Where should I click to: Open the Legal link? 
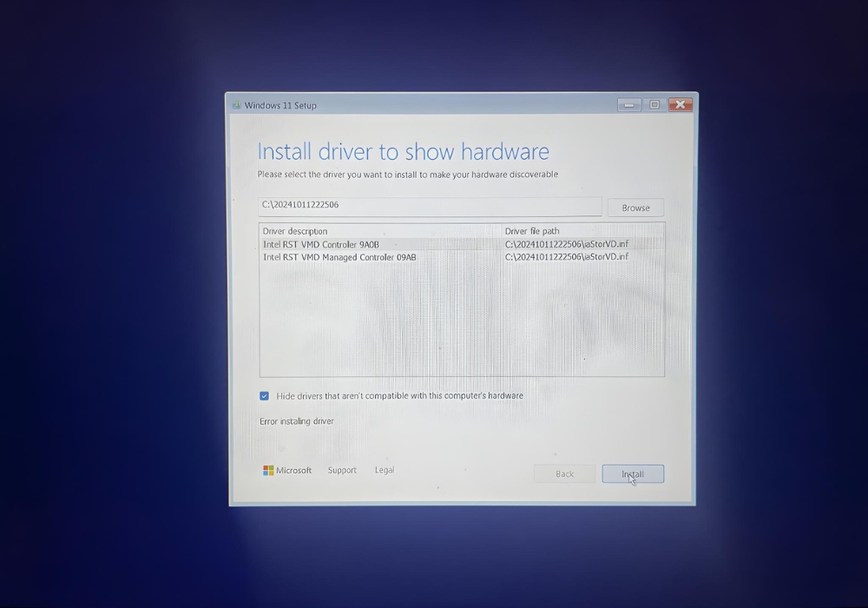tap(385, 470)
